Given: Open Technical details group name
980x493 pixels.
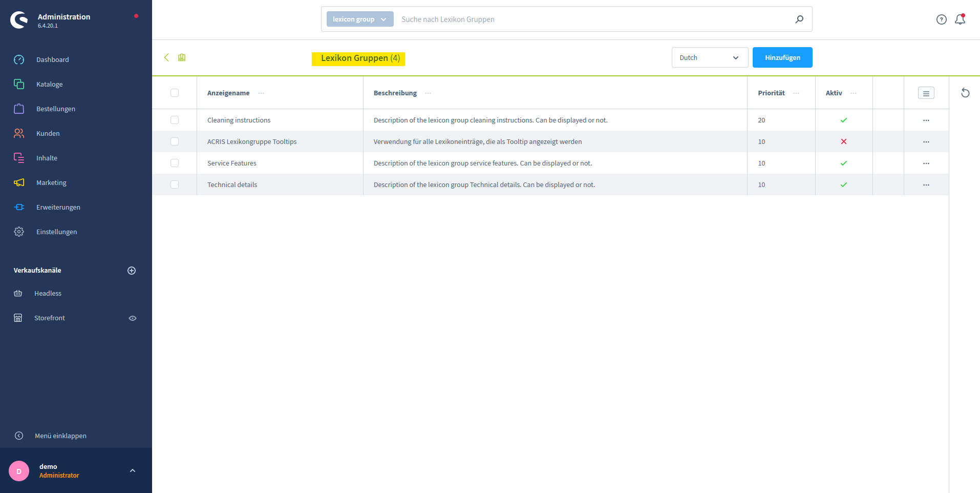Looking at the screenshot, I should coord(232,184).
